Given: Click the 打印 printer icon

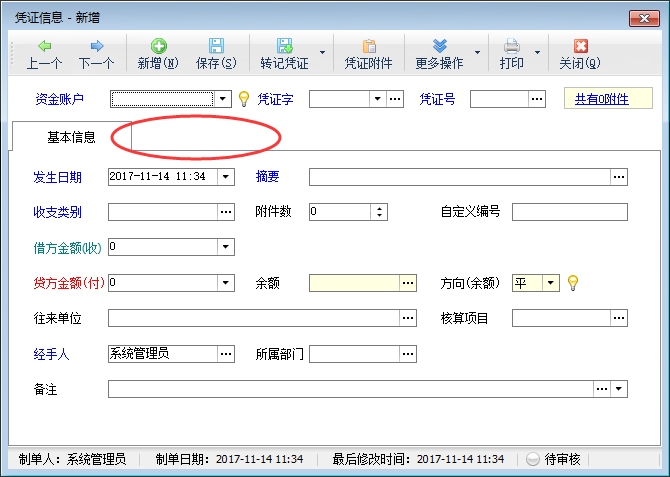Looking at the screenshot, I should [x=511, y=46].
